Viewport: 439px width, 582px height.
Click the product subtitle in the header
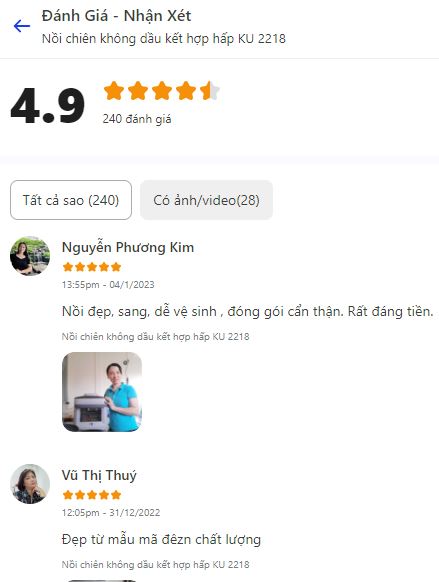click(164, 39)
